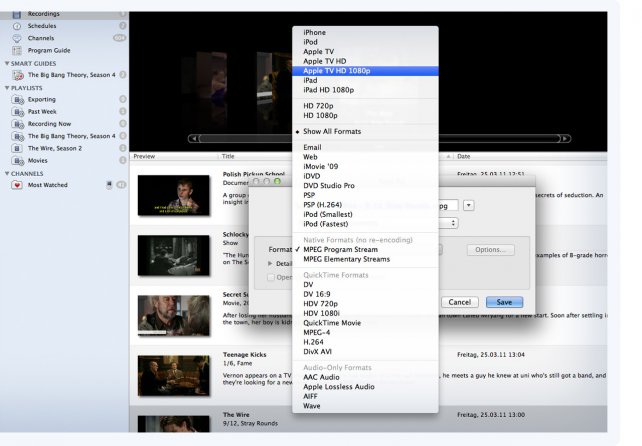Select The Wire recording row
Image resolution: width=642 pixels, height=446 pixels.
click(368, 419)
